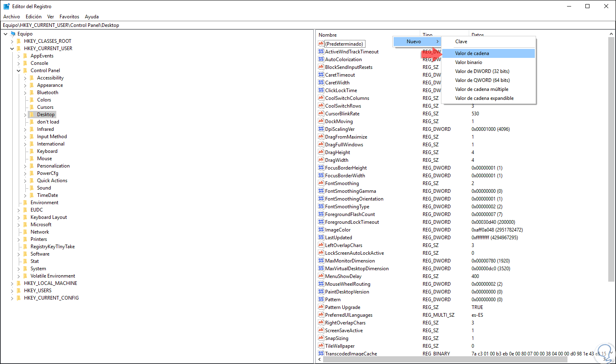The image size is (616, 364).
Task: Expand the HKEY_USERS key
Action: [x=12, y=291]
